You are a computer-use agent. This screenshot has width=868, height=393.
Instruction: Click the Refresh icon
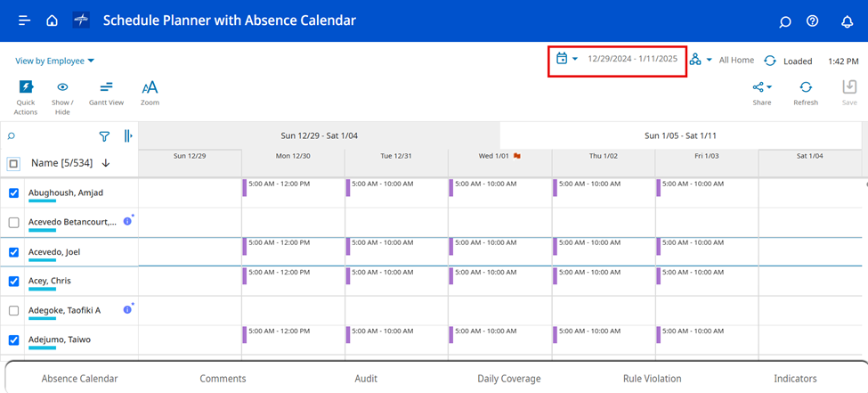[805, 93]
